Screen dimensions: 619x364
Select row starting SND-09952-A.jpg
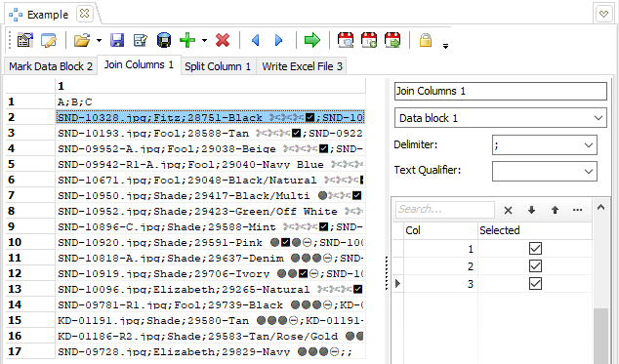pos(211,148)
